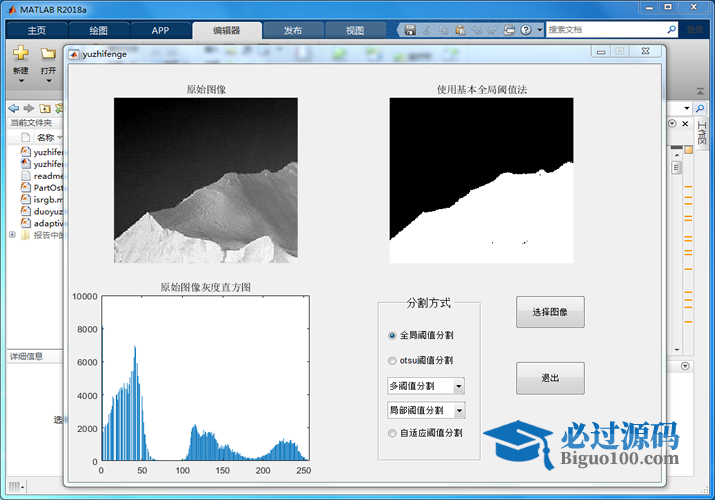715x500 pixels.
Task: Expand the 报告中 folder tree node
Action: (x=12, y=235)
